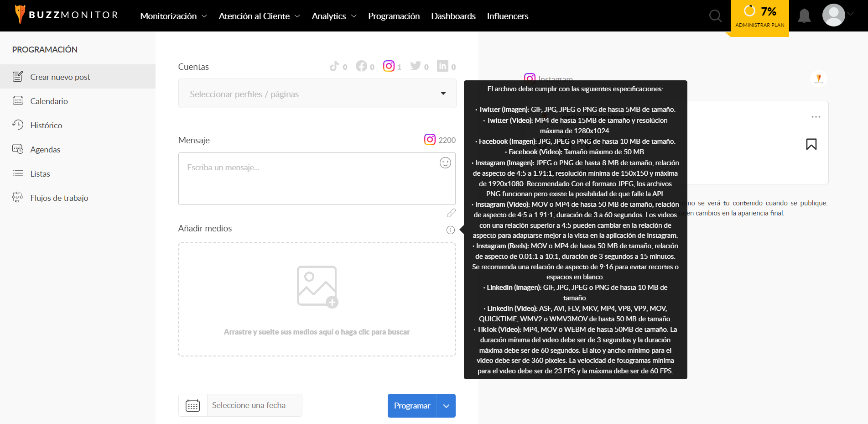This screenshot has height=424, width=868.
Task: Open the Seleccionar perfiles / páginas dropdown
Action: coord(317,94)
